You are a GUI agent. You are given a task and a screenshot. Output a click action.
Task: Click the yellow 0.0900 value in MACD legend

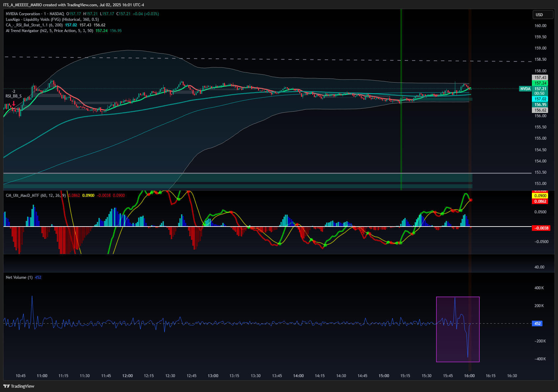click(88, 196)
